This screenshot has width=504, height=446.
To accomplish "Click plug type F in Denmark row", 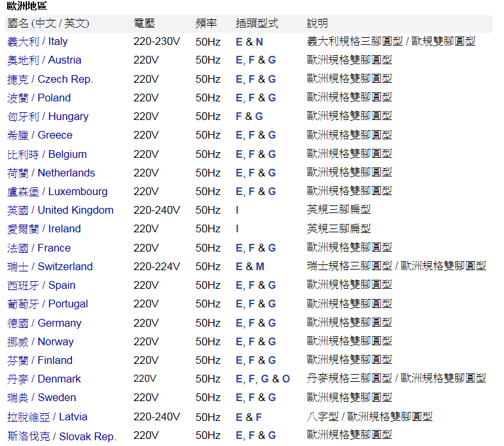I will pos(252,379).
